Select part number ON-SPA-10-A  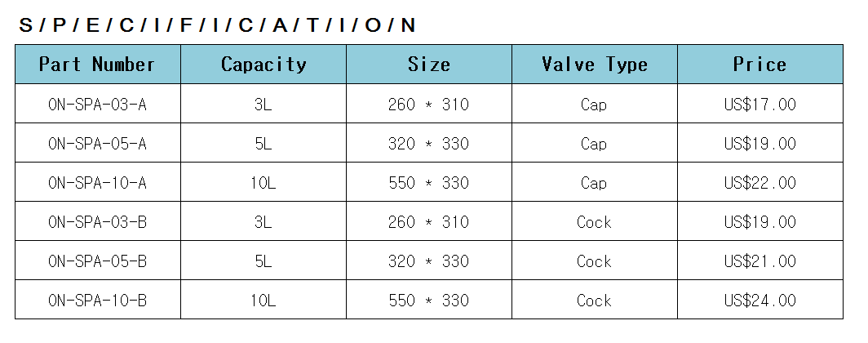point(97,183)
